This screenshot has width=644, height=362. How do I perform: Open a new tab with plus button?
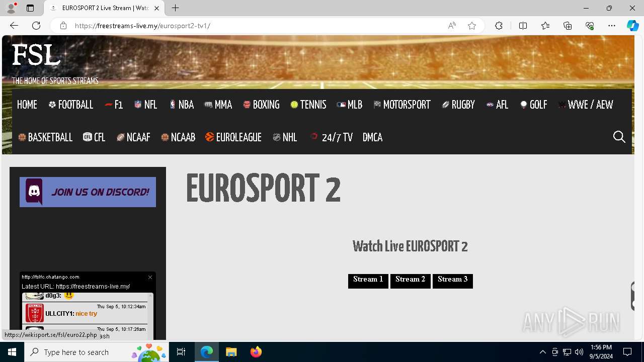tap(175, 8)
